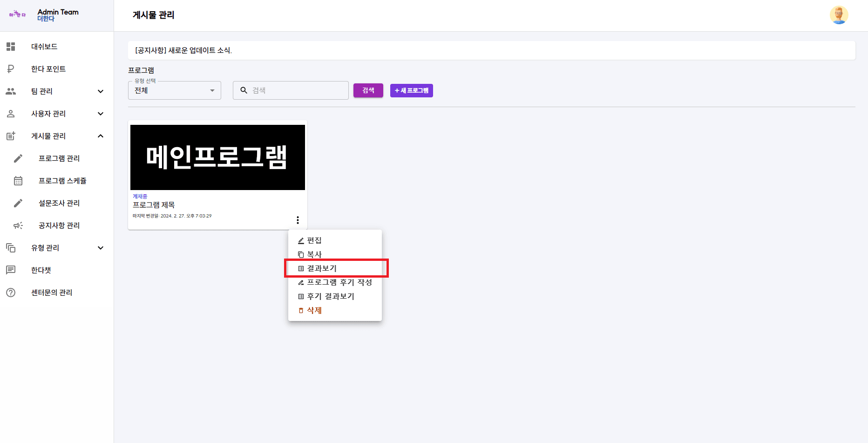
Task: Click the list icon next to 결과보기
Action: pos(301,269)
